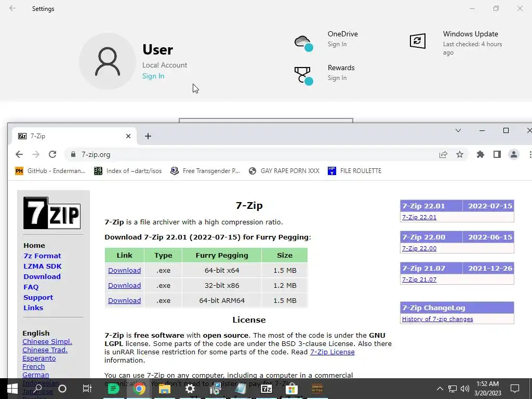Open the Windows Update refresh icon

(417, 41)
